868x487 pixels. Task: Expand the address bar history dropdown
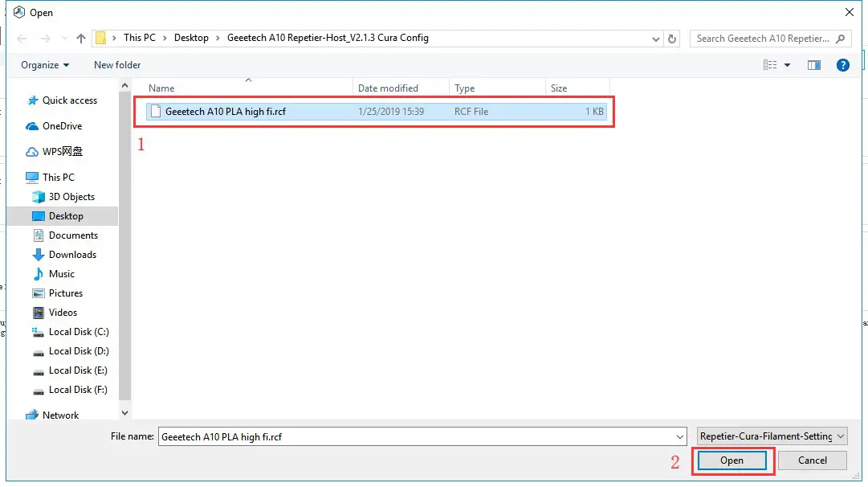pos(655,39)
